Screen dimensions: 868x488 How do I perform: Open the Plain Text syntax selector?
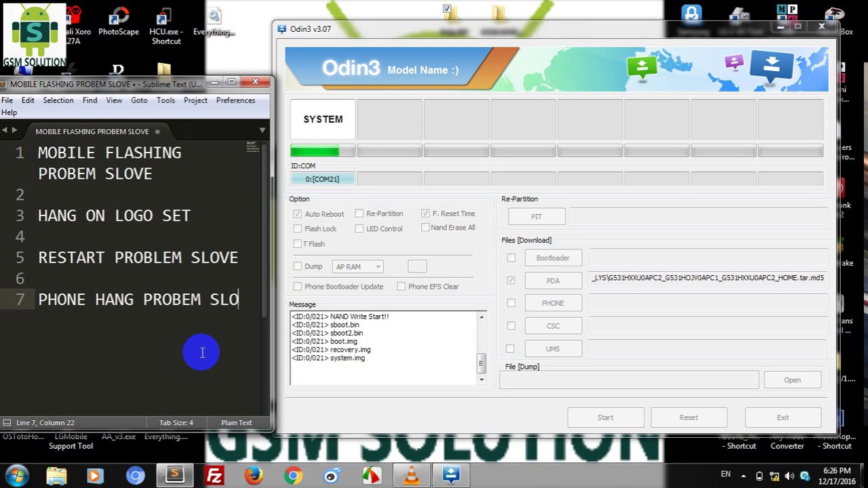237,422
